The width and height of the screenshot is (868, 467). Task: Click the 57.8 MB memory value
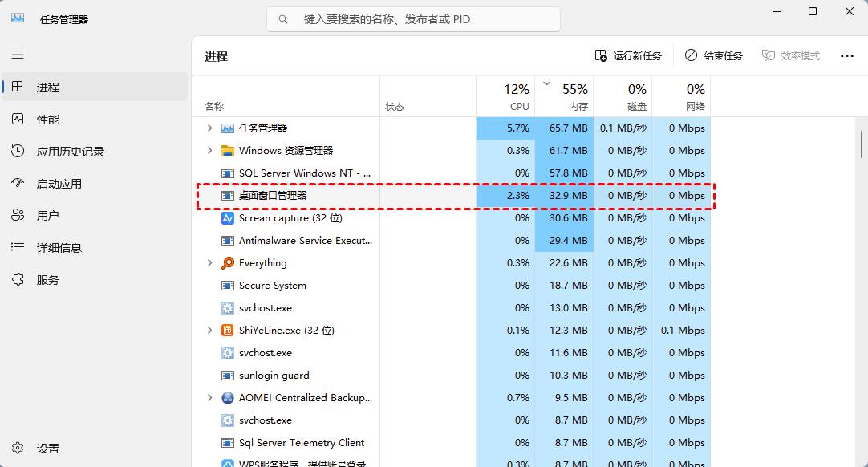[x=568, y=173]
